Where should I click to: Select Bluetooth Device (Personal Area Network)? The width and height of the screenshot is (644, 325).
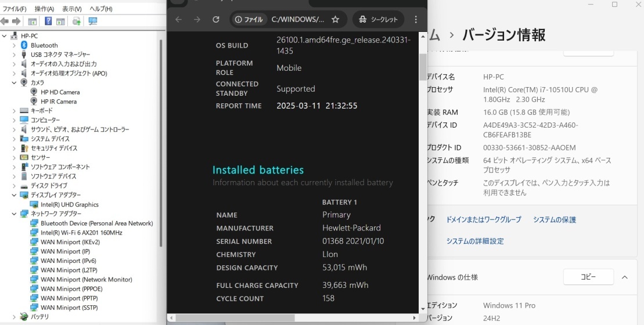[x=96, y=223]
